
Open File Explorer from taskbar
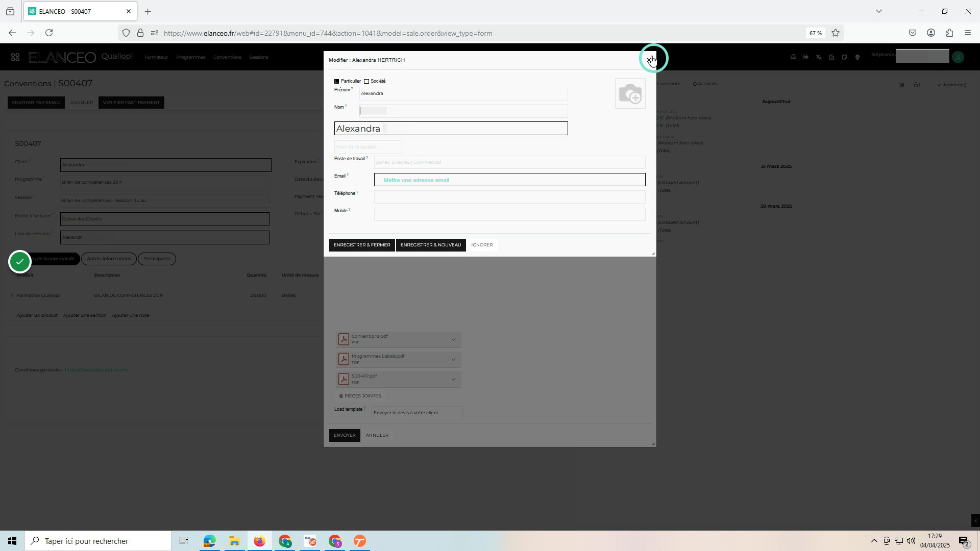[234, 541]
